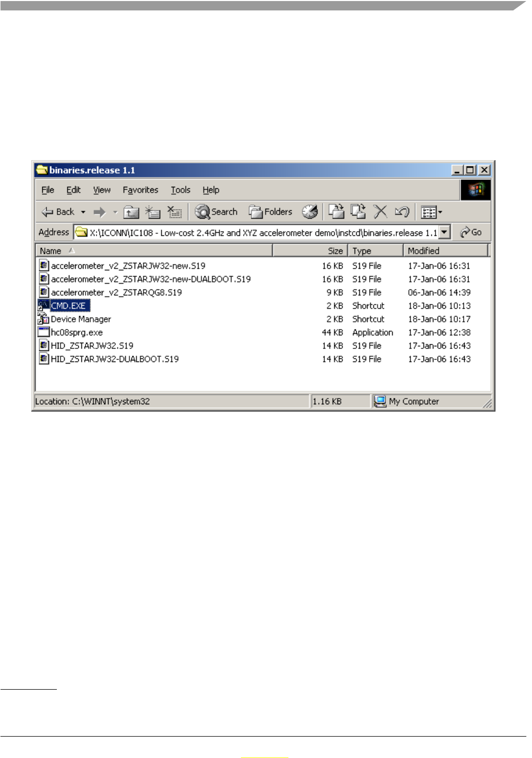
Task: Click the CMD.EXE shortcut icon
Action: 44,306
